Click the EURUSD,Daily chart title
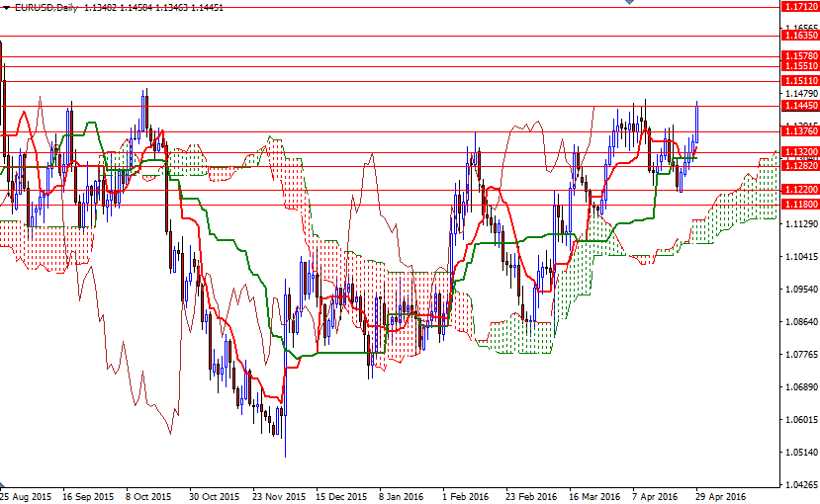The image size is (820, 504). coord(46,8)
